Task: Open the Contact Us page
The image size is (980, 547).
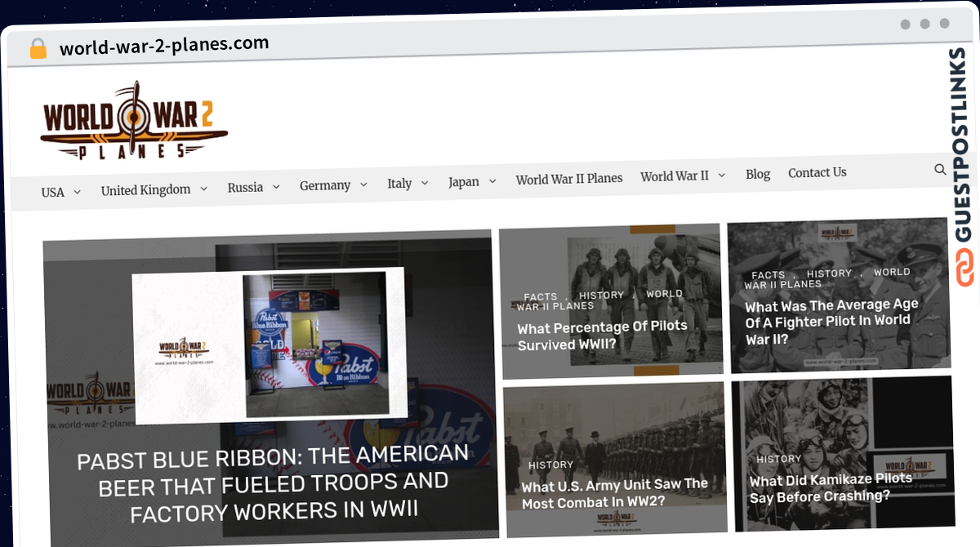Action: (817, 172)
